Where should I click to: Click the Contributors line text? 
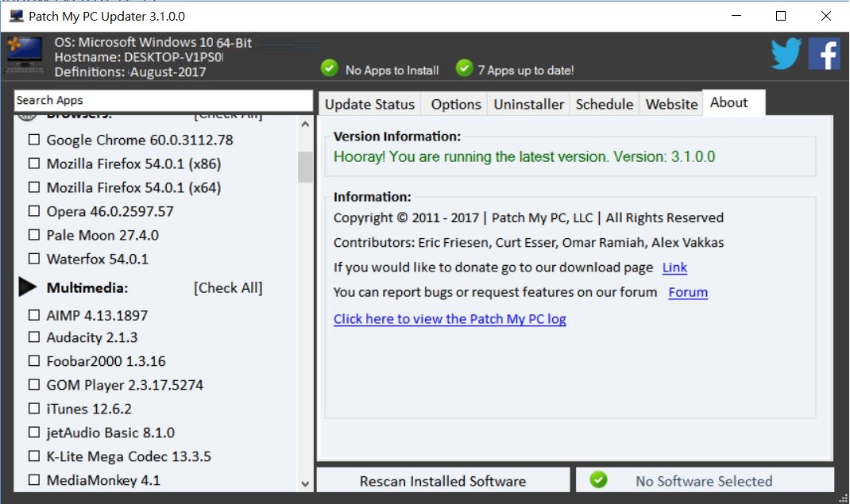[x=528, y=243]
